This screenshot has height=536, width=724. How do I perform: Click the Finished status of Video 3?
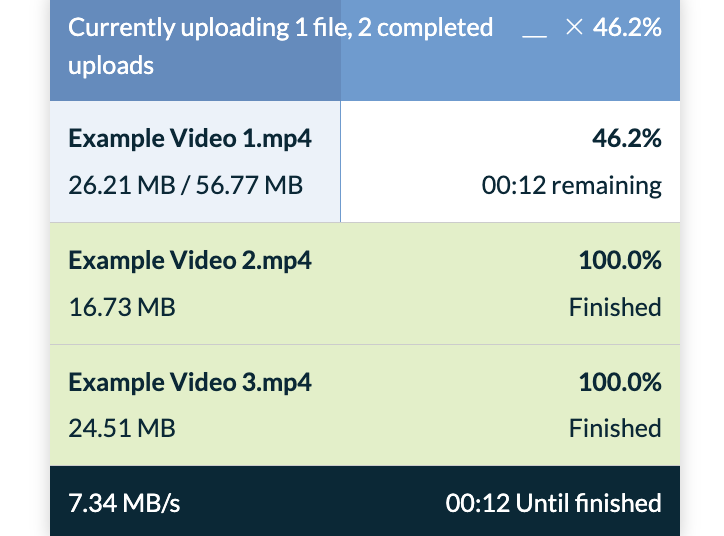tap(615, 428)
